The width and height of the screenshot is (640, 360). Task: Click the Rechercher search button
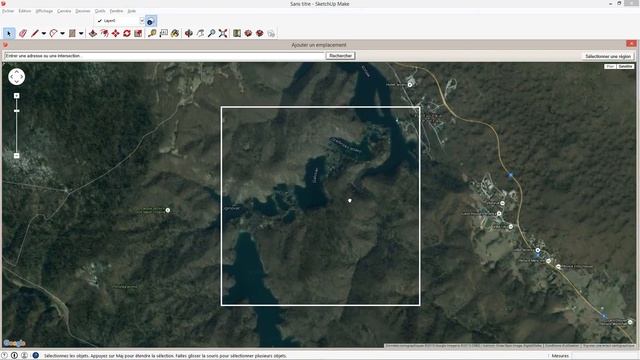pyautogui.click(x=340, y=56)
